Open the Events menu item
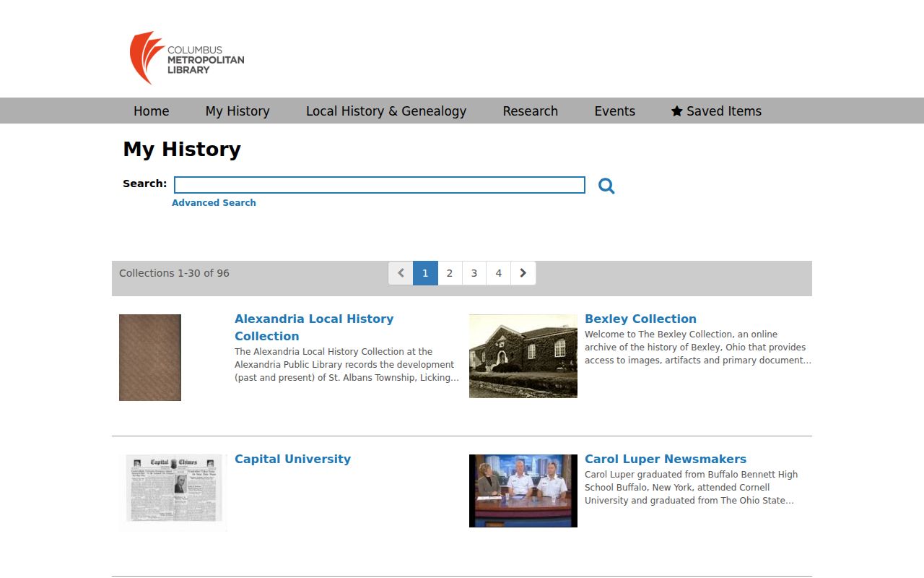The height and width of the screenshot is (578, 924). click(x=615, y=111)
